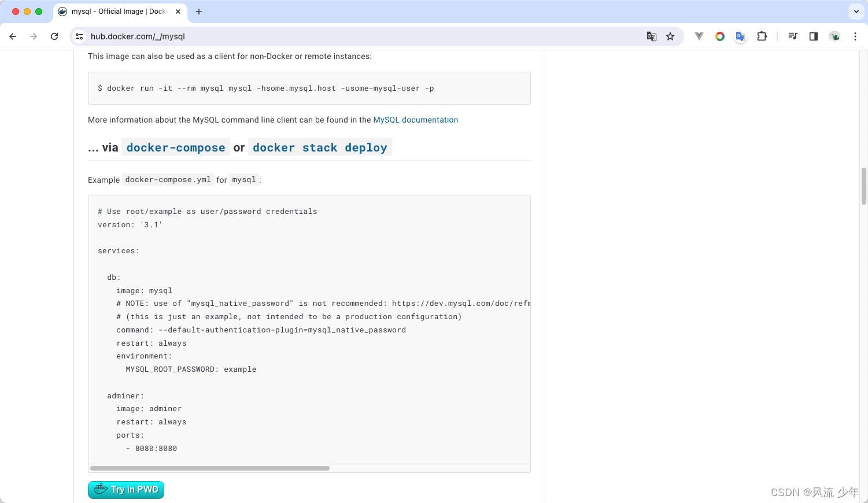Click the page vertical scrollbar thumb

click(x=864, y=186)
